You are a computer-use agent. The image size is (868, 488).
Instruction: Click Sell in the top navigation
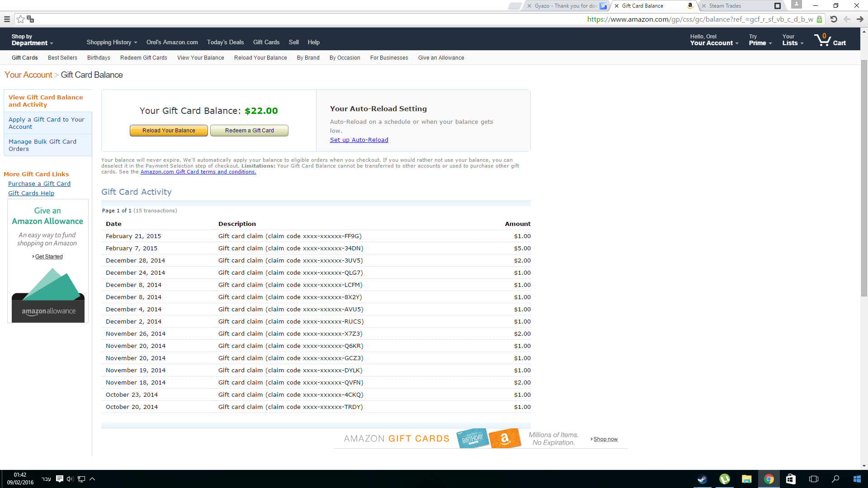pyautogui.click(x=294, y=42)
